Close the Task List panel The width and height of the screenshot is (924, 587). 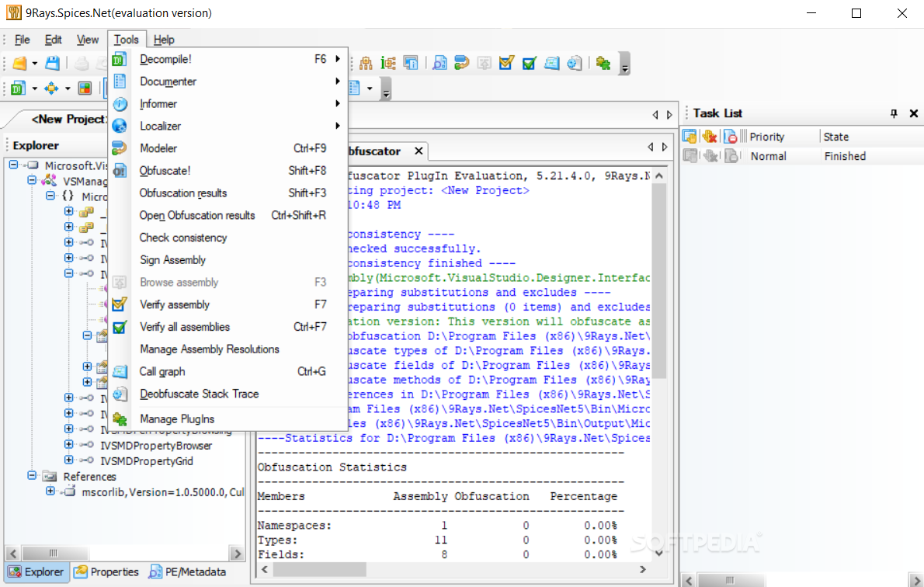pos(913,113)
